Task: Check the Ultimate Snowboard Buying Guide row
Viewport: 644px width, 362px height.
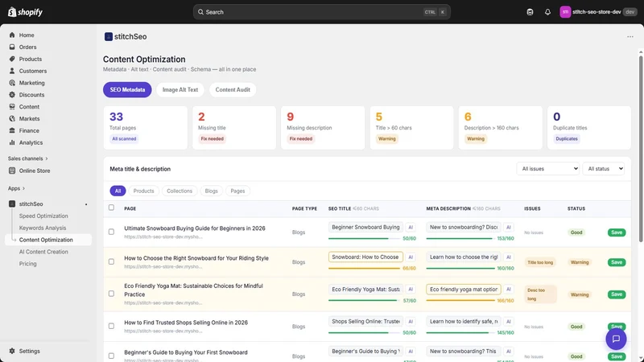Action: [x=111, y=232]
